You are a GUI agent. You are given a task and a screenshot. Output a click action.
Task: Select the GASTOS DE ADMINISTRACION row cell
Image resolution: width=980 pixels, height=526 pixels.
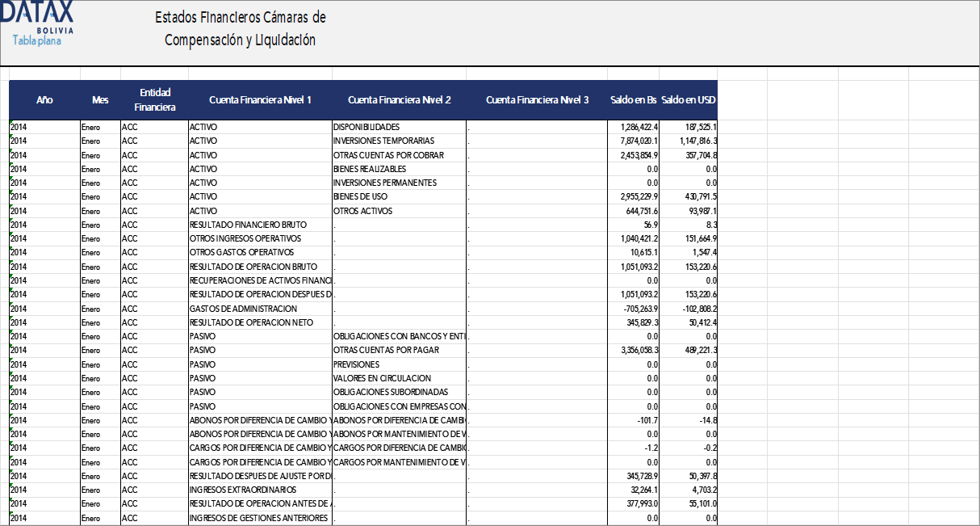(245, 309)
